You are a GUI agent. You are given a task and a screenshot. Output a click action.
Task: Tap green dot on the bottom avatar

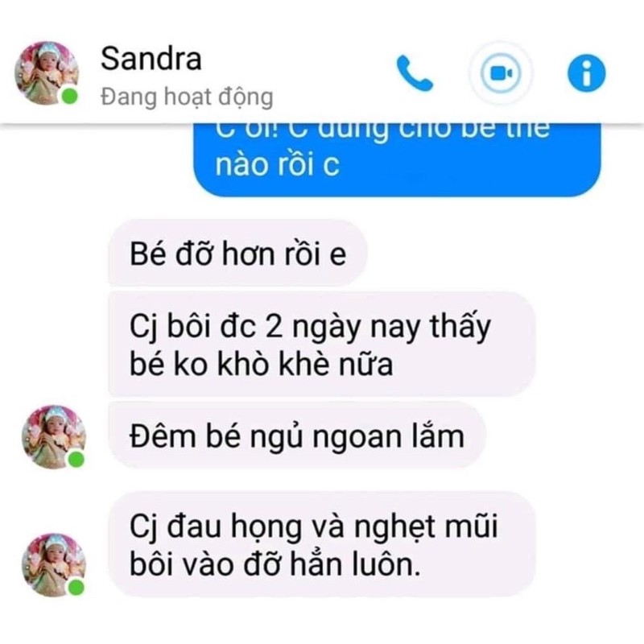76,588
